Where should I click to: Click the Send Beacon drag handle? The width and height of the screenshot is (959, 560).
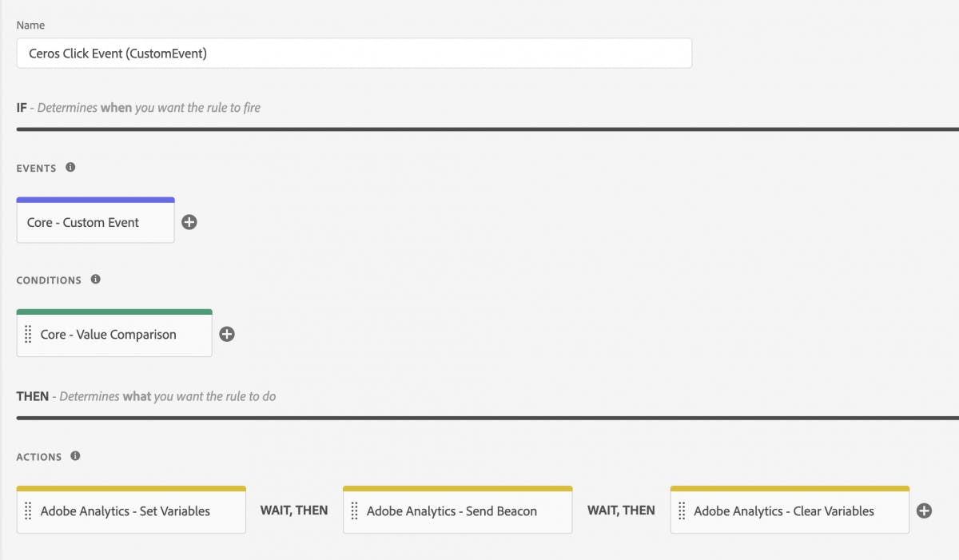point(355,510)
